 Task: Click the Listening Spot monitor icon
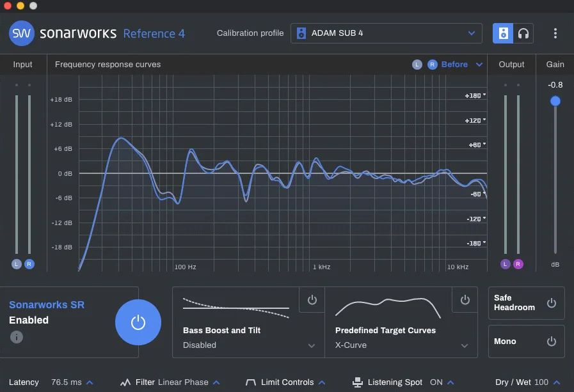(357, 382)
